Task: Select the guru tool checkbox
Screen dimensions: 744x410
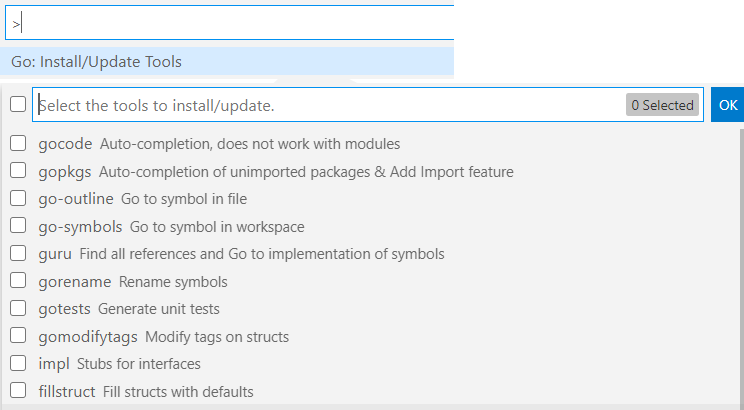Action: coord(18,253)
